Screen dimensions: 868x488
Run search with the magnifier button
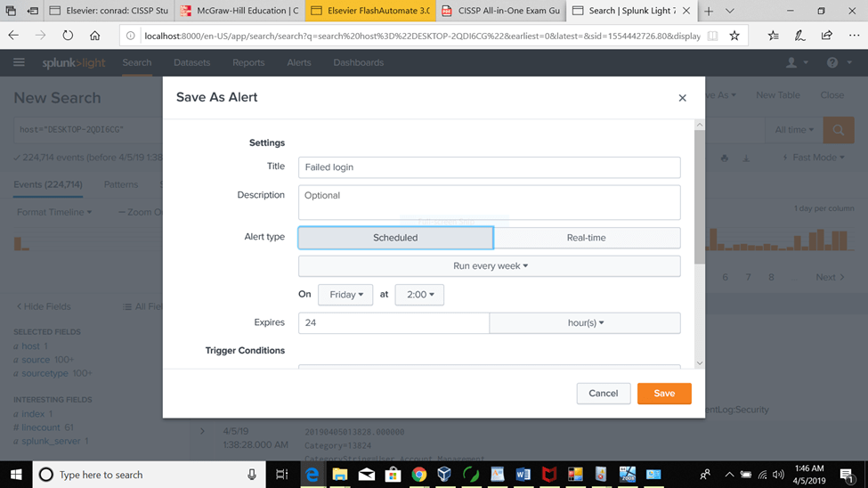tap(838, 130)
